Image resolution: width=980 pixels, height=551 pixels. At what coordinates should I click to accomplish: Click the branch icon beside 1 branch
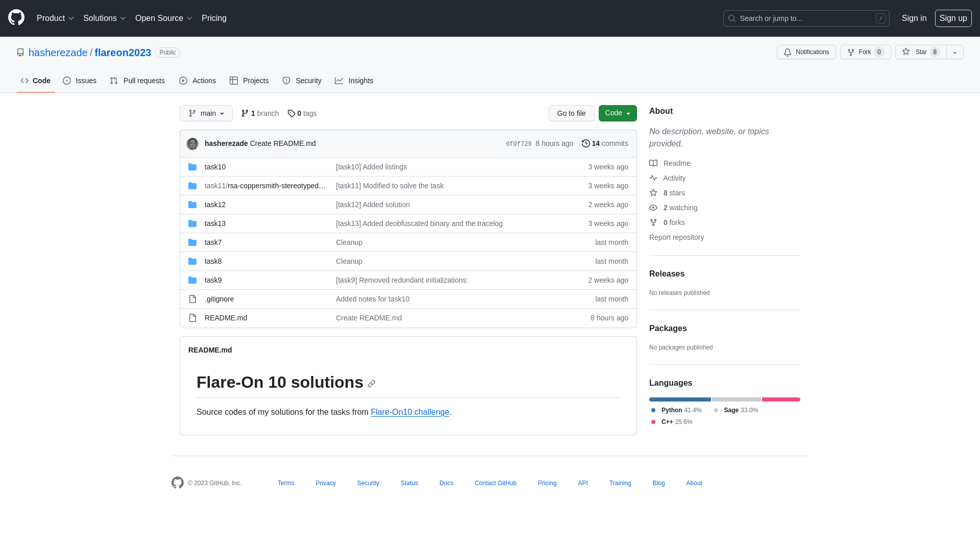(245, 113)
